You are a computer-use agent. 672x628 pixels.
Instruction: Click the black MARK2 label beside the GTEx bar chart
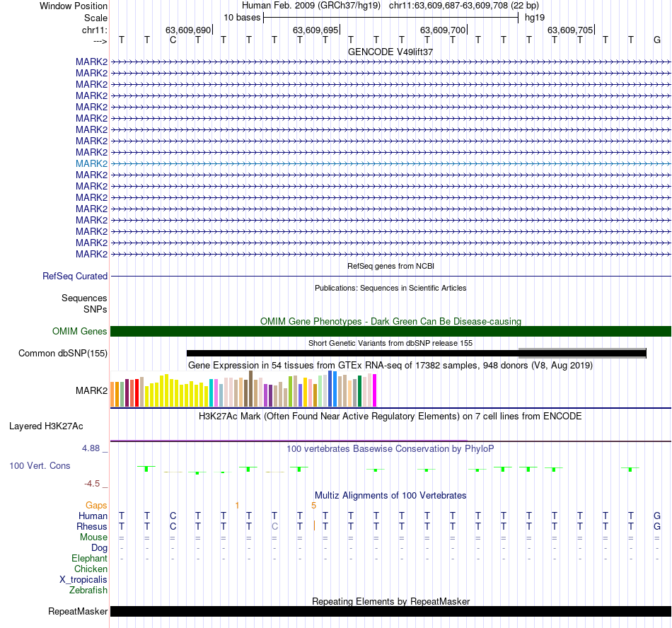92,390
